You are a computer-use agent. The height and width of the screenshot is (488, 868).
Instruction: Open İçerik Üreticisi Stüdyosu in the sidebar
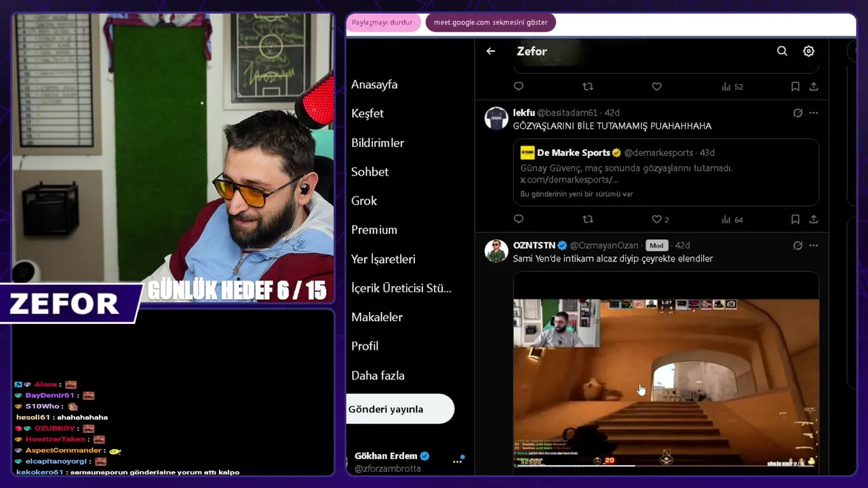(401, 288)
